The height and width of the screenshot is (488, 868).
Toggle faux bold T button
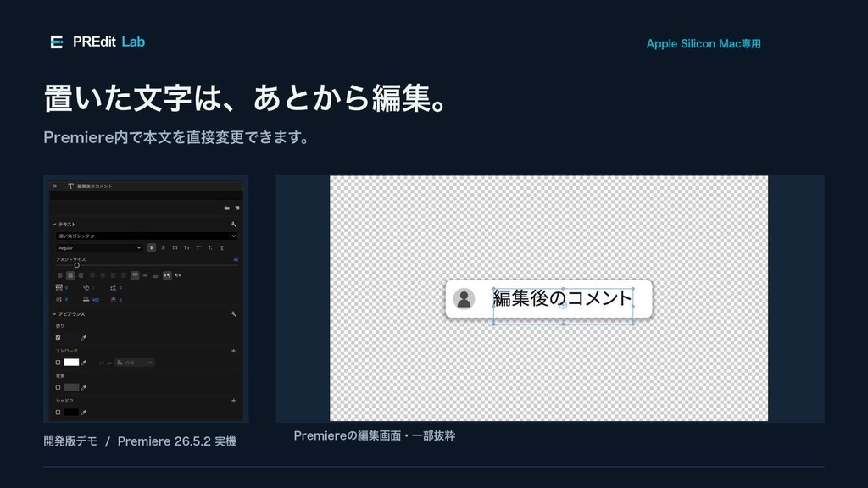click(151, 248)
